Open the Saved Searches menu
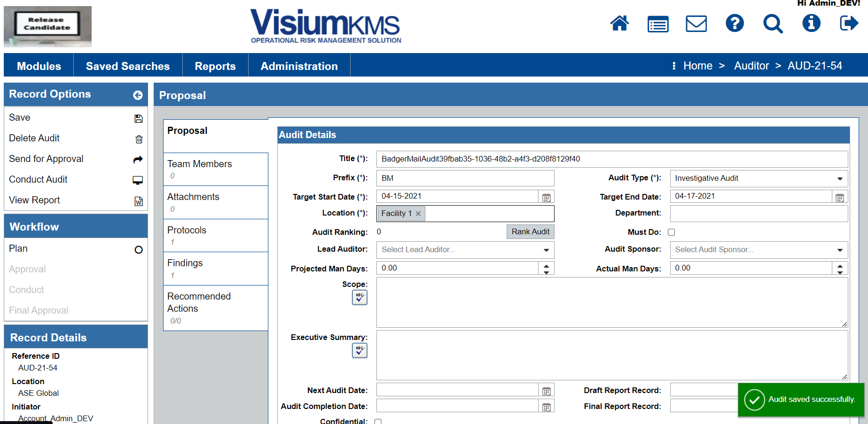Viewport: 868px width, 424px height. (x=128, y=66)
